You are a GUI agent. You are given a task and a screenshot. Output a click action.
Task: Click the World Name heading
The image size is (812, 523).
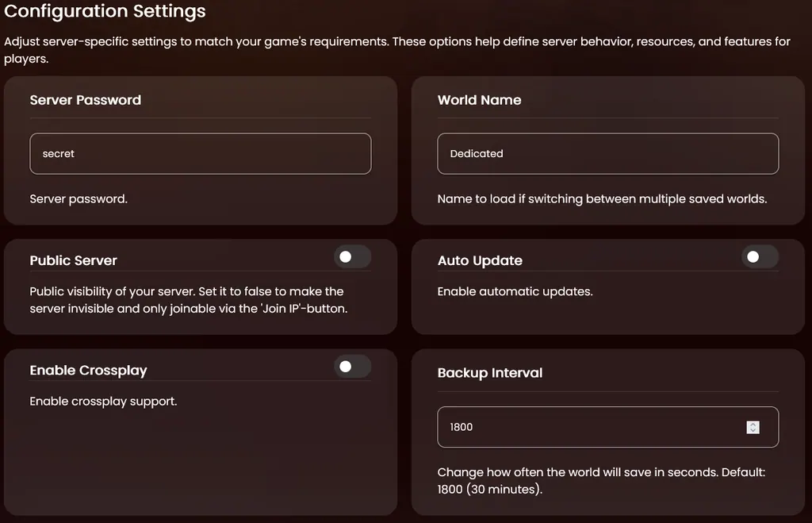point(480,100)
